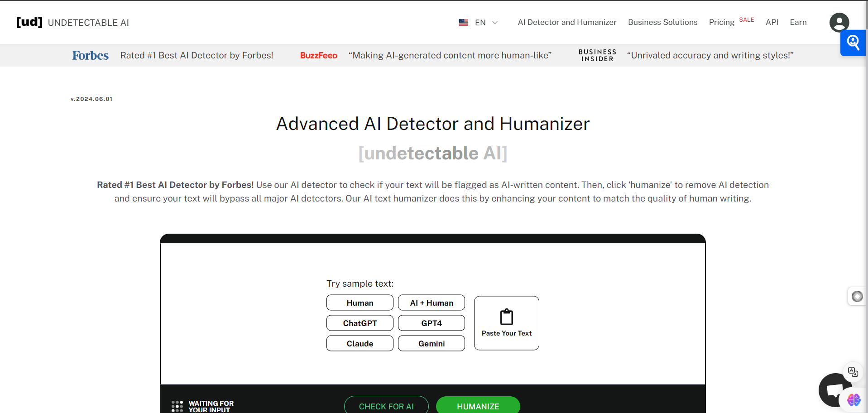Load the AI + Human sample text
Screen dimensions: 868x413
click(431, 303)
